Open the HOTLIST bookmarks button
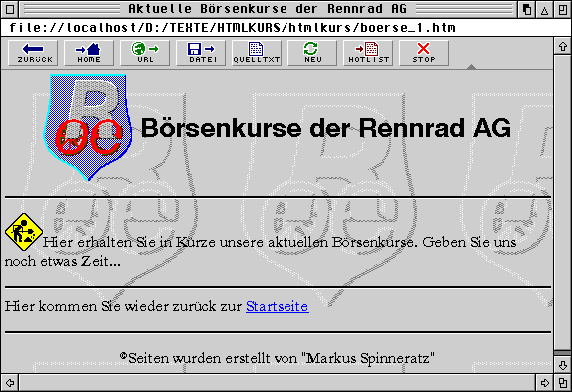 (368, 53)
